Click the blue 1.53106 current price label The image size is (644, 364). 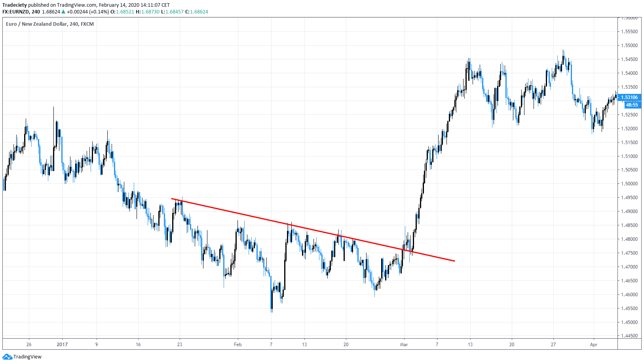pyautogui.click(x=629, y=97)
